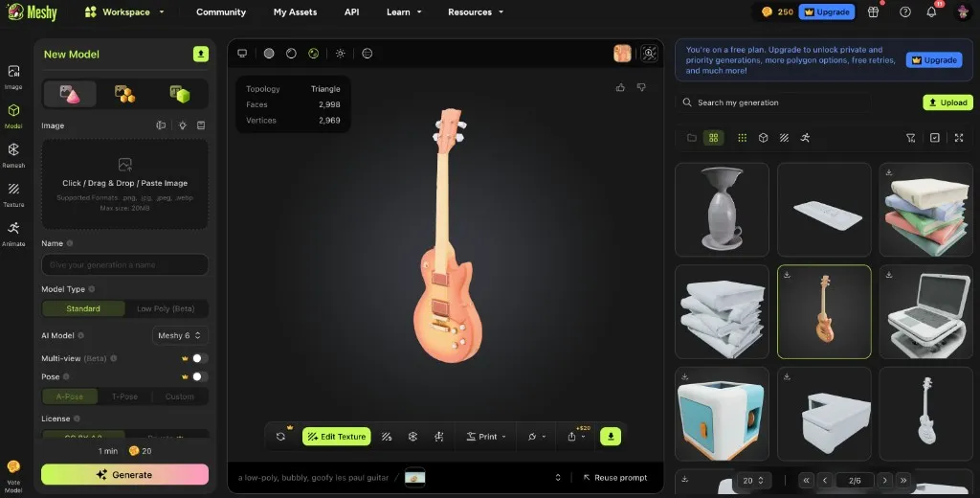This screenshot has height=498, width=980.
Task: Click Upgrade button in header
Action: (826, 11)
